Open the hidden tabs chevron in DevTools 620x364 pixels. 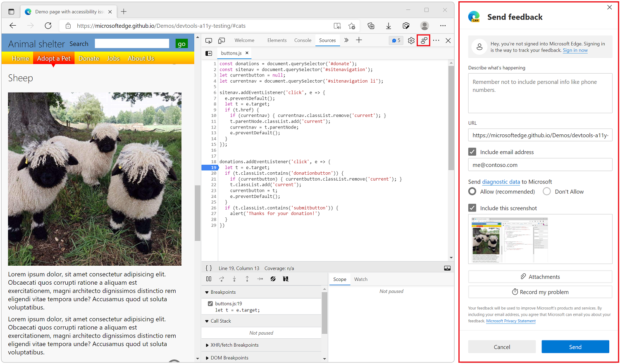click(346, 40)
